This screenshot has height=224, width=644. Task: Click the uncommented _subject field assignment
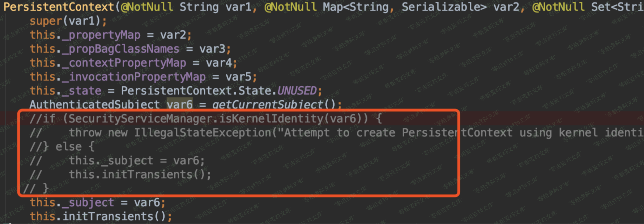[x=91, y=203]
